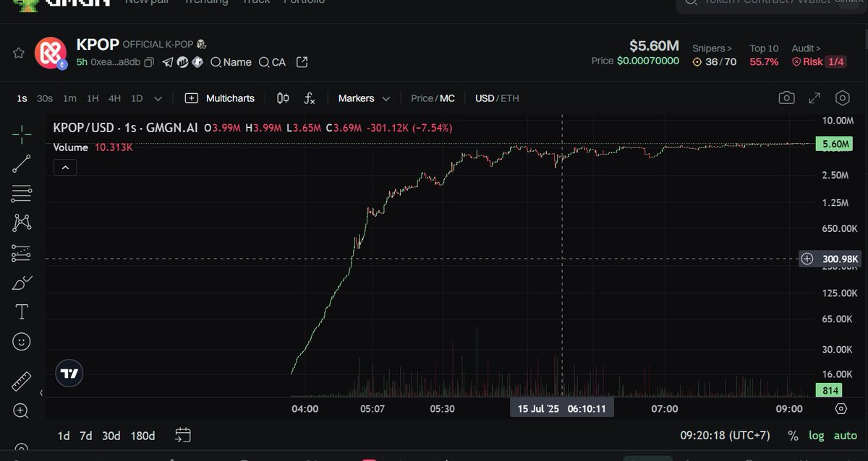Expand more timeframe intervals dropdown
Screen dimensions: 868x461
tap(158, 98)
